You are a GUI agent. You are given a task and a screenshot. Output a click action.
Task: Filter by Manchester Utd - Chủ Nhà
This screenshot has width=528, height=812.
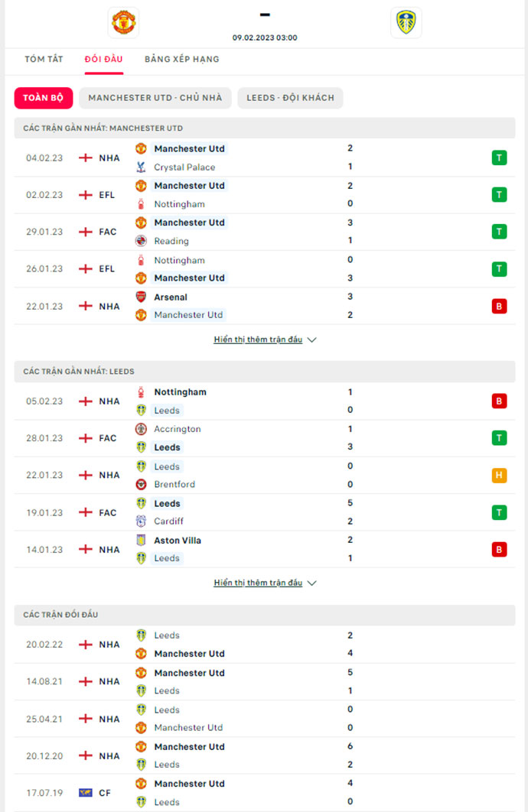pyautogui.click(x=155, y=98)
